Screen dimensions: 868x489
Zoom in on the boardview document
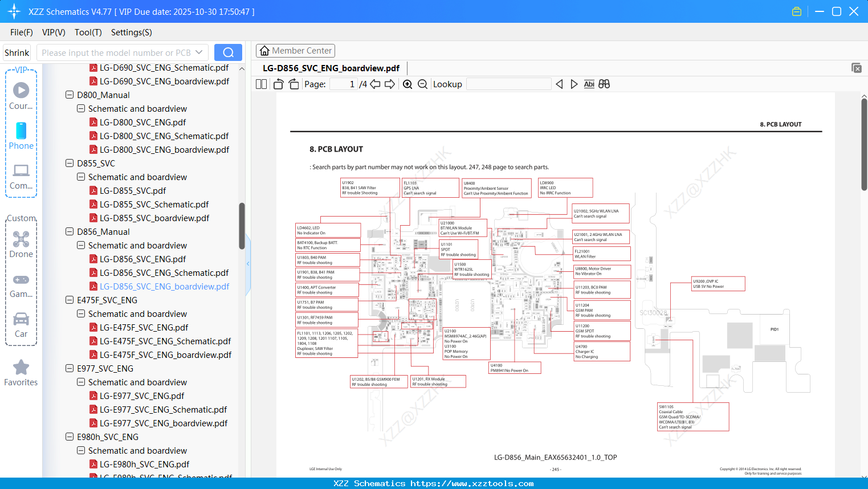pos(407,84)
